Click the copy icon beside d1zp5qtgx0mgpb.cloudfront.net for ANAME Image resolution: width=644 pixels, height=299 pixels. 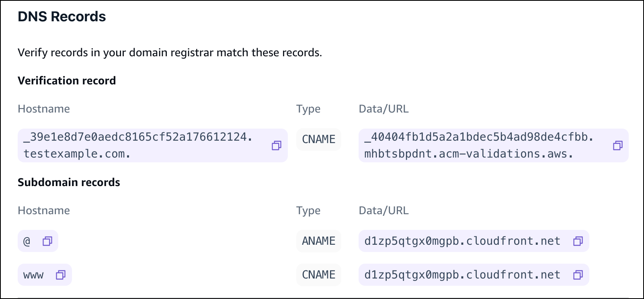coord(578,241)
